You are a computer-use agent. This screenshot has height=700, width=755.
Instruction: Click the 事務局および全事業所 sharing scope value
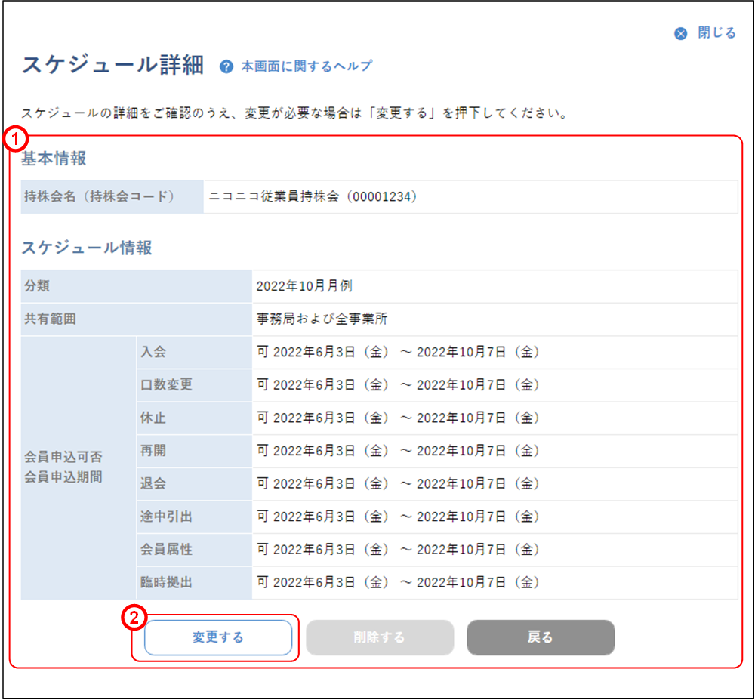pos(322,319)
